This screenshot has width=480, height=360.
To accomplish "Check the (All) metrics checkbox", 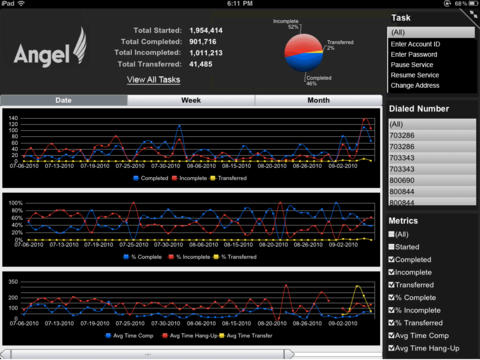I will pyautogui.click(x=392, y=234).
